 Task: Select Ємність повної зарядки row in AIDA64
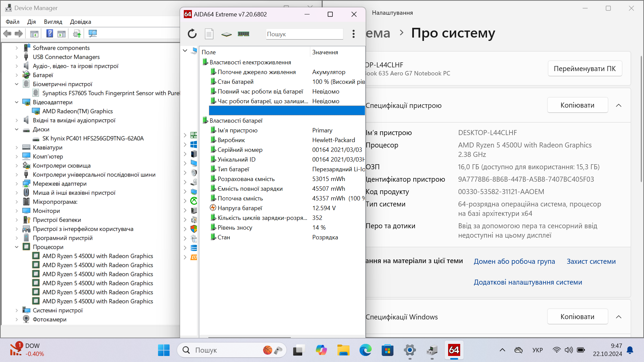(287, 189)
